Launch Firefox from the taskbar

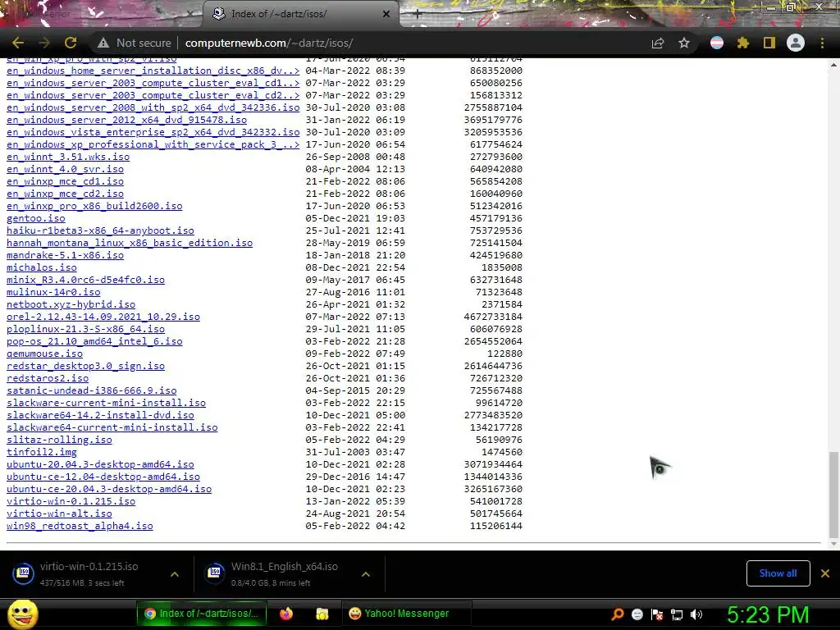point(286,614)
